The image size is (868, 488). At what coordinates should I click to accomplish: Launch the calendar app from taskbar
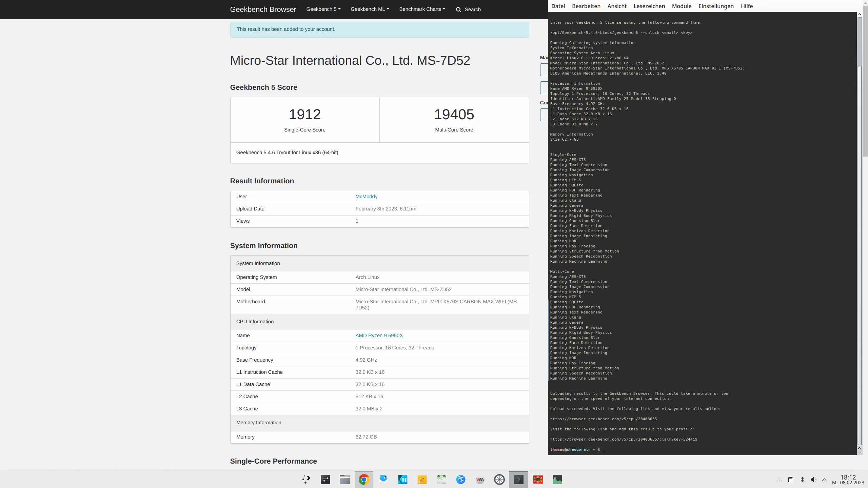[441, 480]
